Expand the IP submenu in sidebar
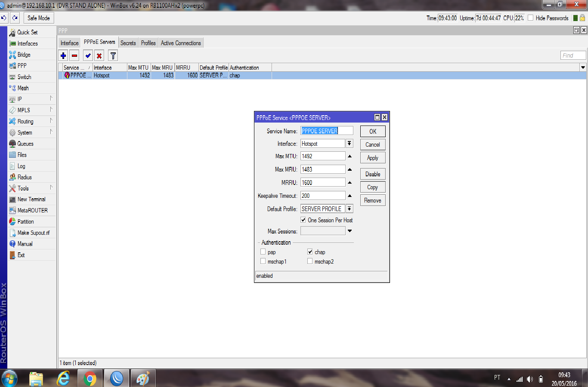Viewport: 588px width, 387px height. pyautogui.click(x=51, y=98)
